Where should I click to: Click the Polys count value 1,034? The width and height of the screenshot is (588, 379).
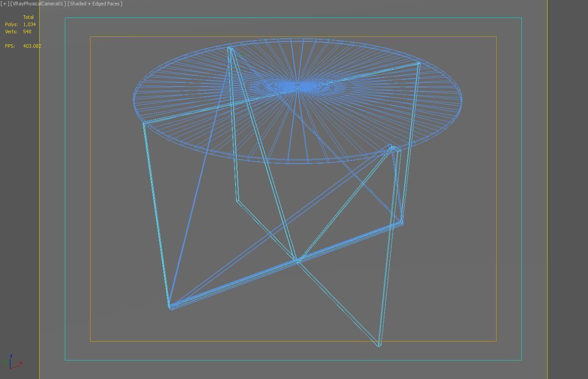coord(29,24)
